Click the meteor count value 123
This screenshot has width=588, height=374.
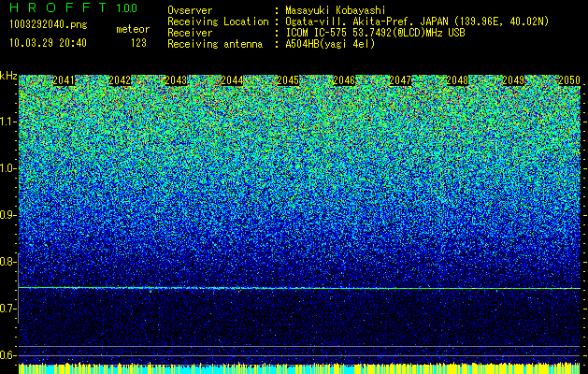tap(138, 43)
